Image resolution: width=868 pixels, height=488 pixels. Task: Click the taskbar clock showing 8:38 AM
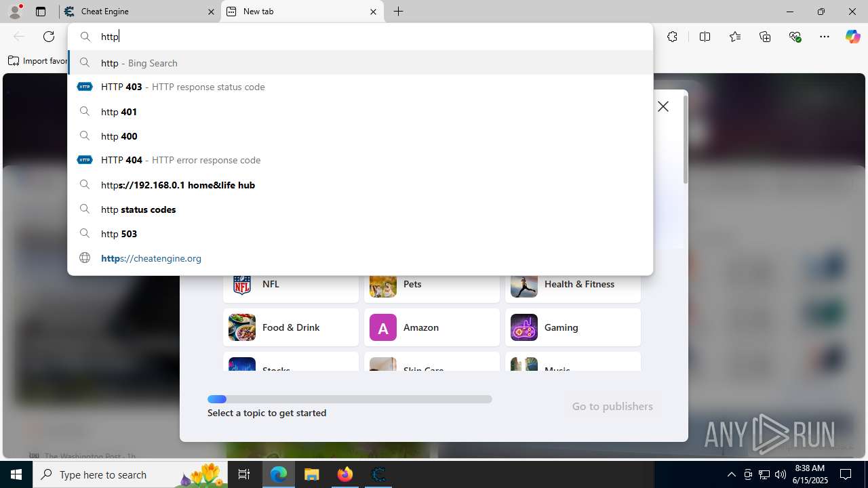point(810,474)
